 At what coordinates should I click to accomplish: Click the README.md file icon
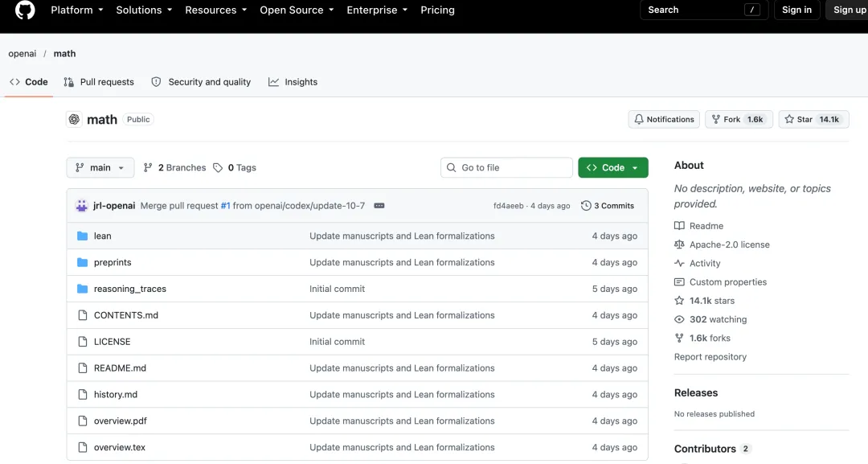click(83, 368)
